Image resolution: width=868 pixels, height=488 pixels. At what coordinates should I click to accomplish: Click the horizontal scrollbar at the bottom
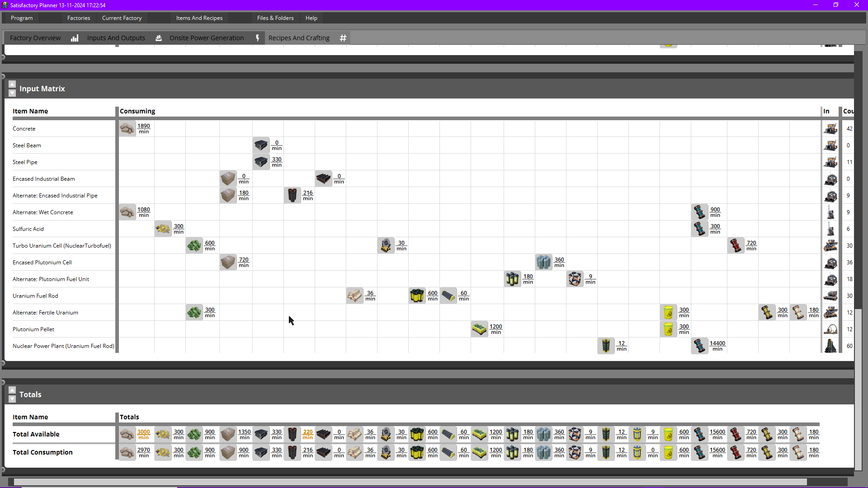[407, 482]
